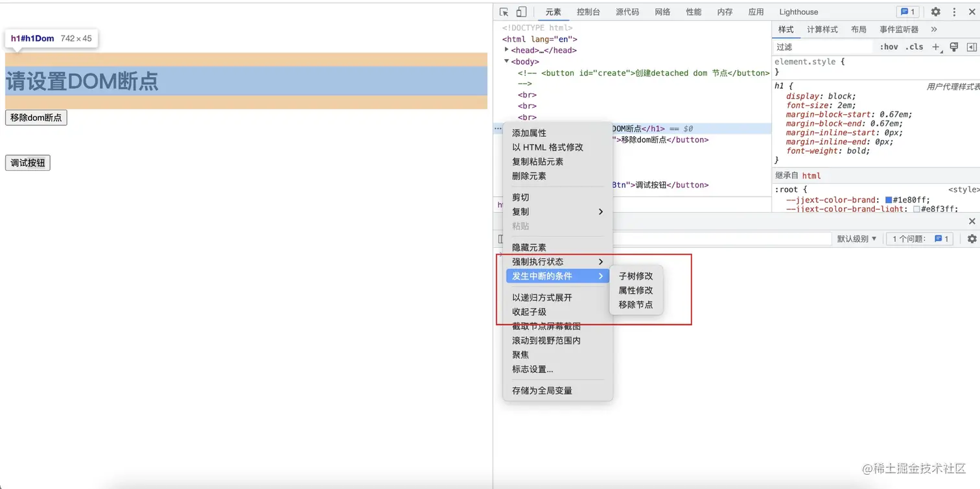The height and width of the screenshot is (489, 980).
Task: Toggle the computed styles sidebar pane icon
Action: tap(972, 47)
